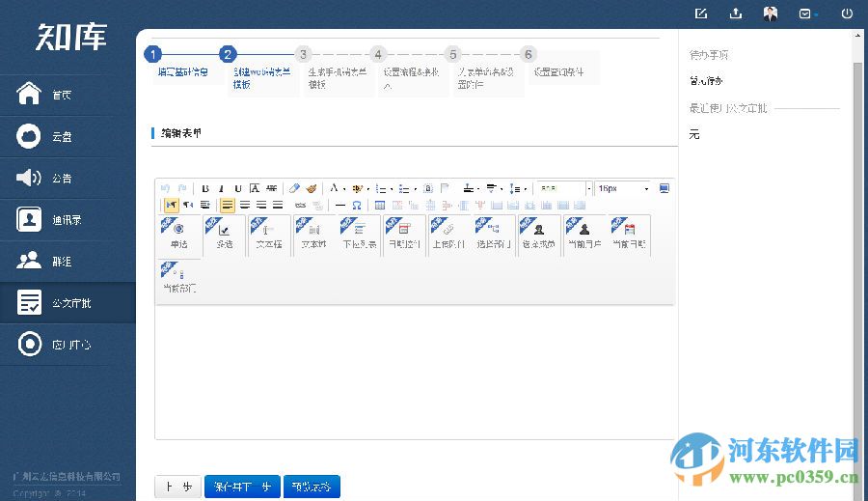Insert a horizontal line
The height and width of the screenshot is (501, 868).
coord(339,205)
